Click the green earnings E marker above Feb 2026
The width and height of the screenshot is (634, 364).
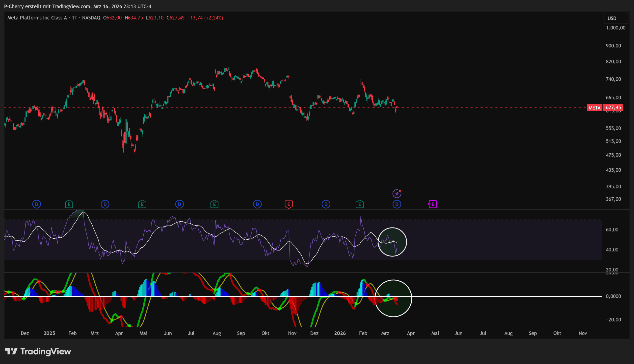(x=359, y=204)
